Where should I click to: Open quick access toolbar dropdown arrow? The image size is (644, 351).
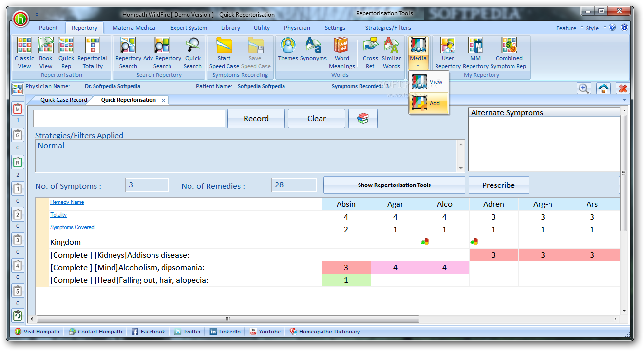pos(37,15)
